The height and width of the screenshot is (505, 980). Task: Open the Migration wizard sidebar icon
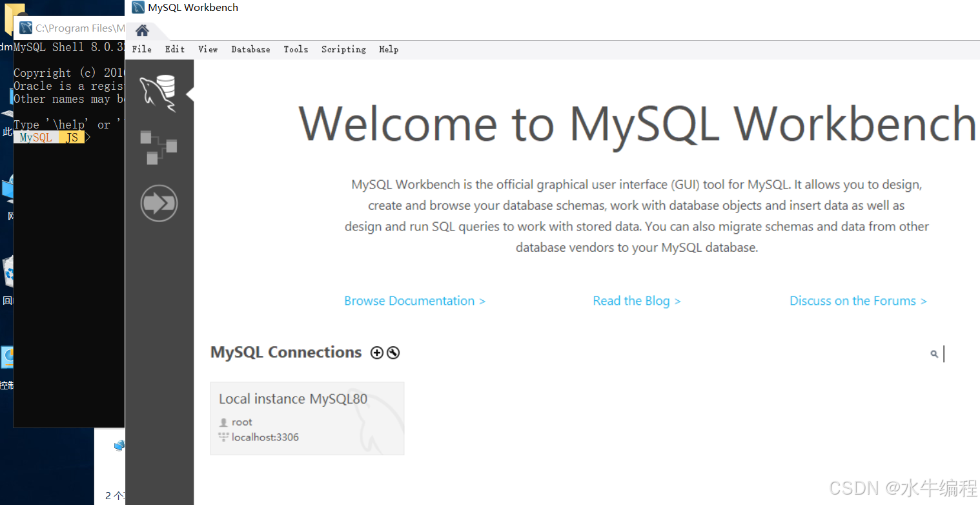point(159,203)
